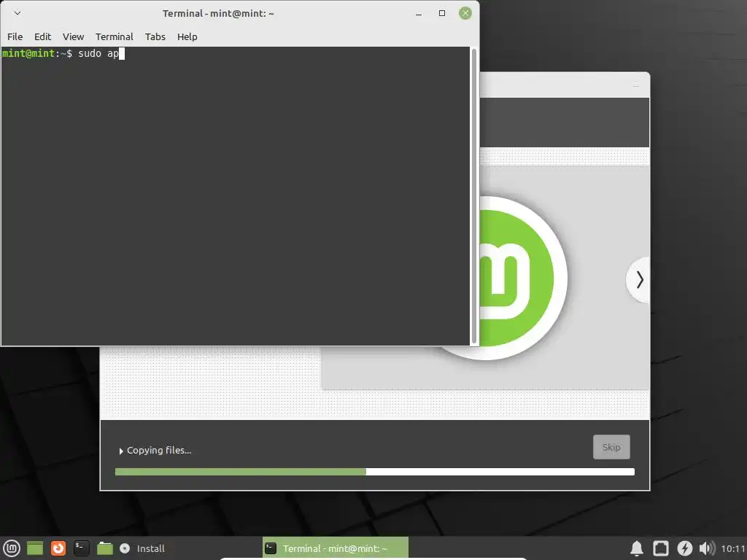
Task: Open the Linux Mint start menu
Action: [x=12, y=548]
